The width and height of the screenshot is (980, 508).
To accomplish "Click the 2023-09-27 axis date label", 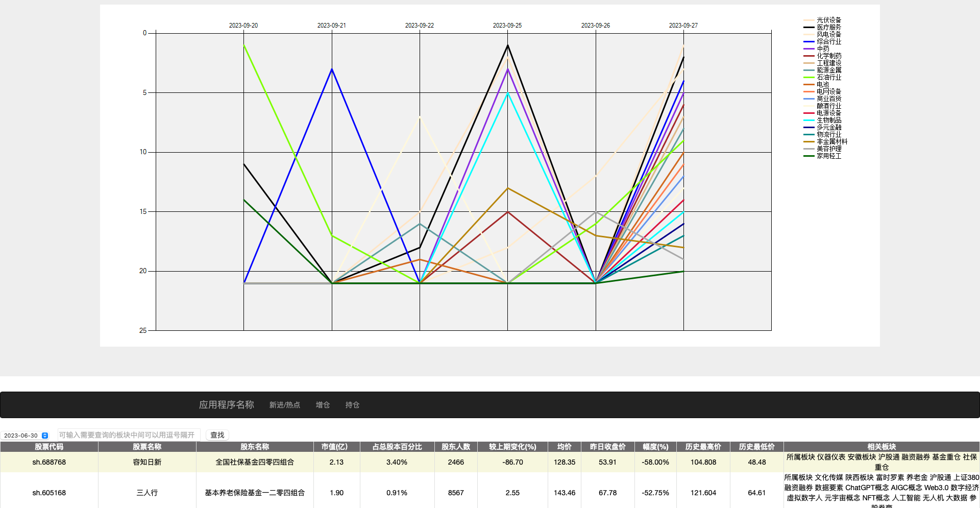I will tap(683, 26).
